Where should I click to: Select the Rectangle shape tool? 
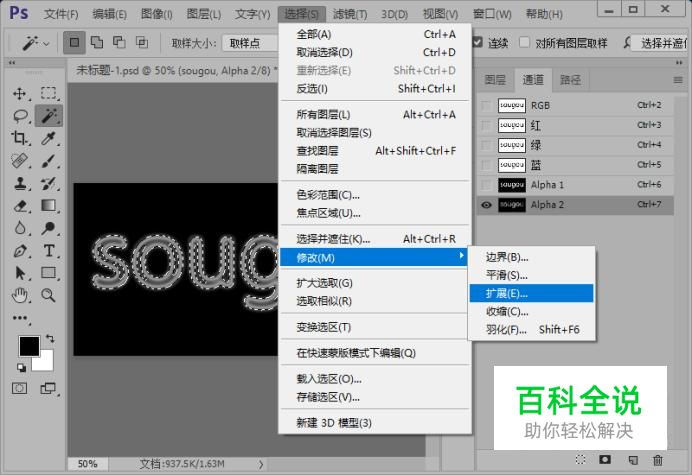[49, 273]
